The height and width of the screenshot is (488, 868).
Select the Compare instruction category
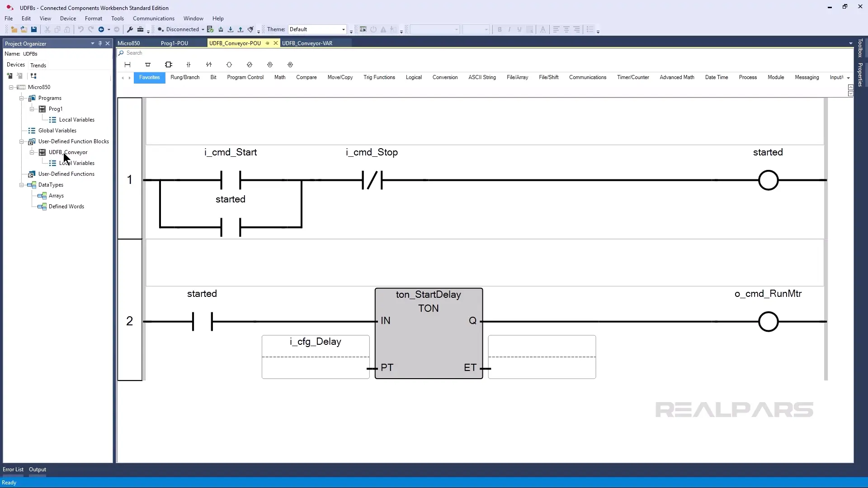[x=307, y=78]
